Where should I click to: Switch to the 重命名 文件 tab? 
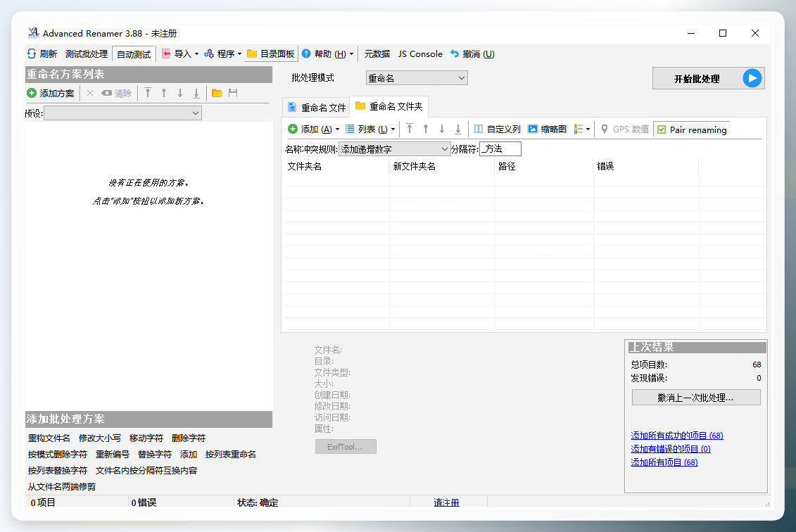(316, 108)
